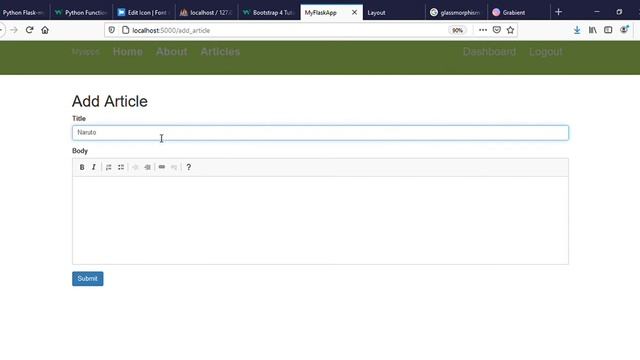This screenshot has width=640, height=360.
Task: Click the Title field label
Action: pyautogui.click(x=79, y=118)
